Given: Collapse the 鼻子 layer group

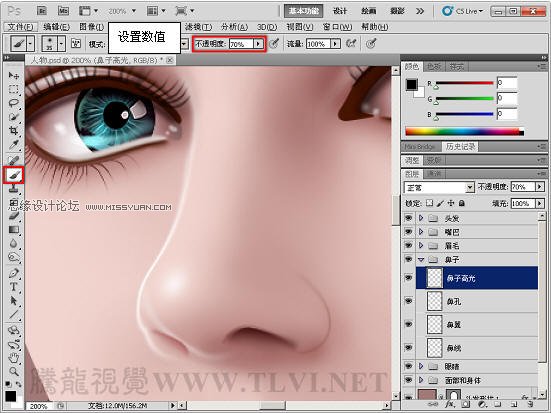Looking at the screenshot, I should coord(421,259).
